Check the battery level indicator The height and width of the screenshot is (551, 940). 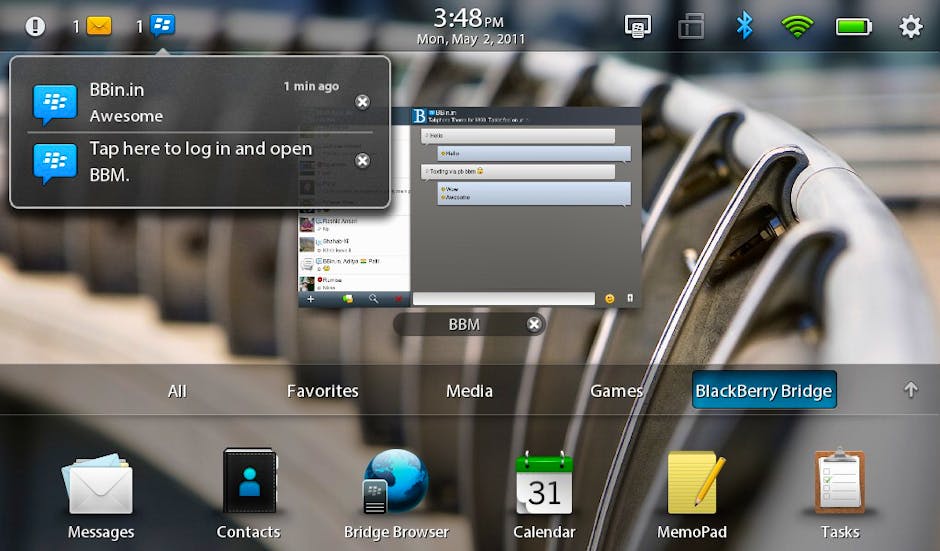click(x=853, y=26)
